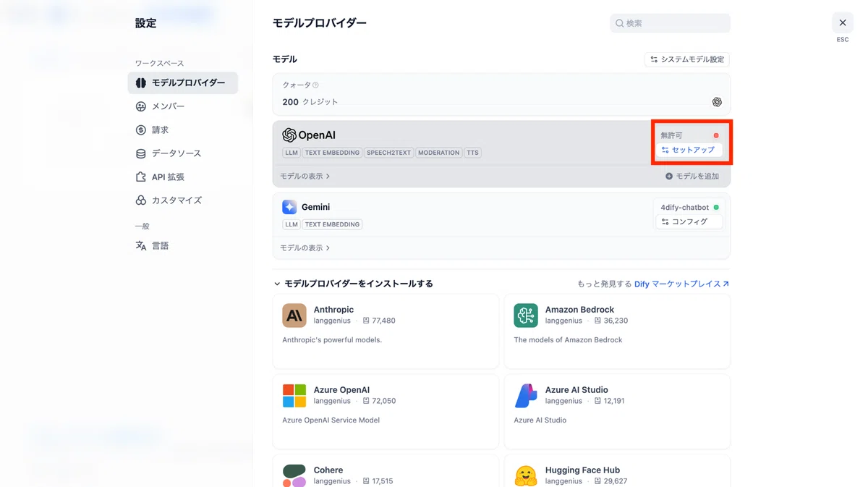Focus the 検索 search field

(x=670, y=23)
